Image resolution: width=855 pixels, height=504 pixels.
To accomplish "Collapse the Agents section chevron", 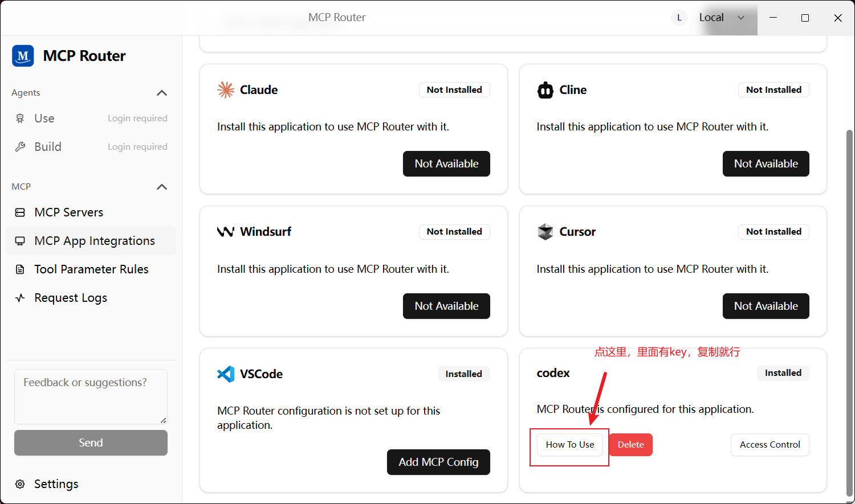I will pyautogui.click(x=162, y=93).
